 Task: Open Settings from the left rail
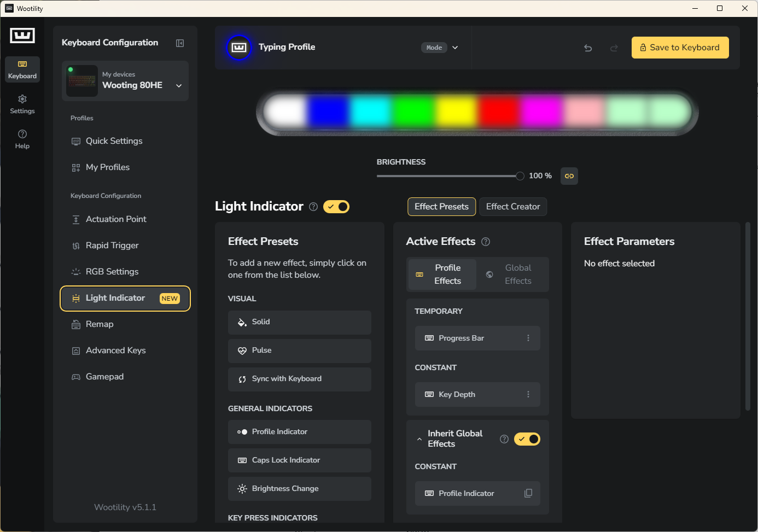[22, 104]
